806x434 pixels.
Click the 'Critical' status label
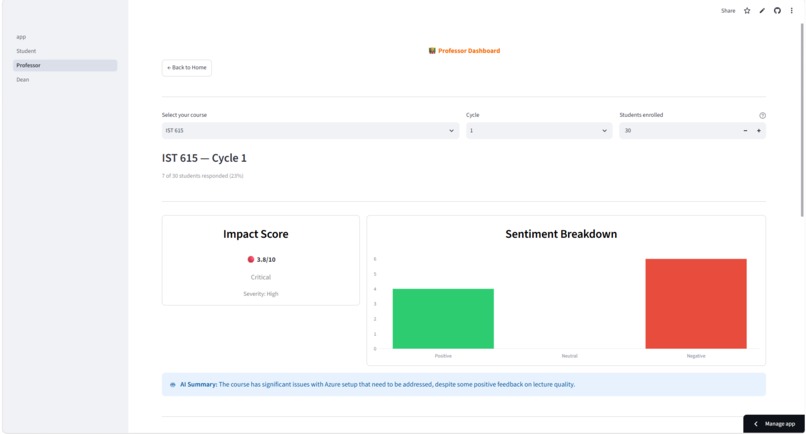click(261, 277)
